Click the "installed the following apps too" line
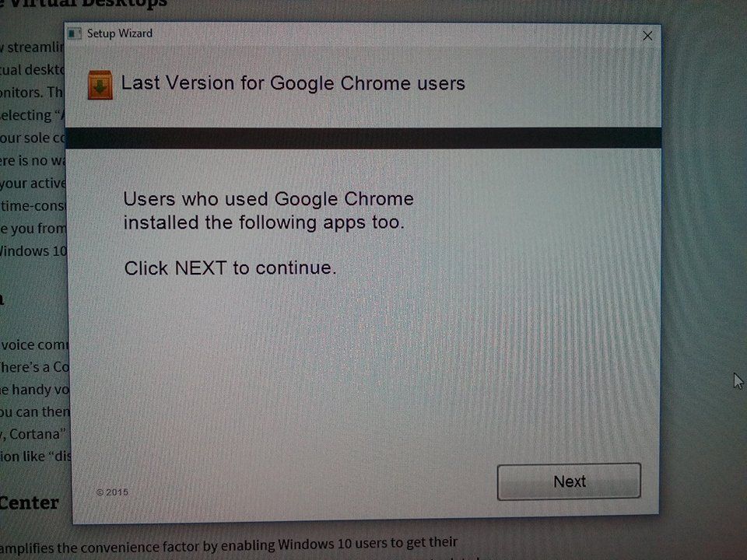The width and height of the screenshot is (747, 560). tap(264, 222)
